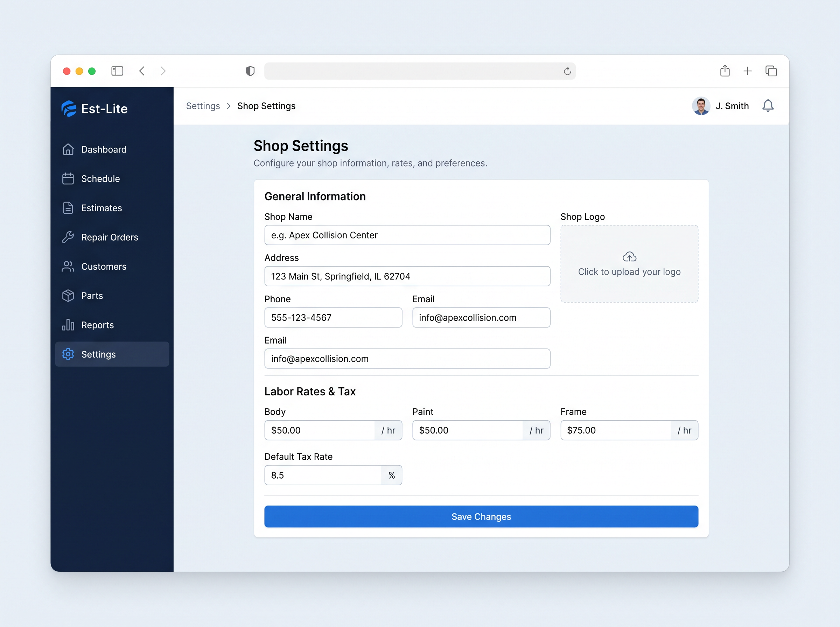
Task: Click Email field beside Phone
Action: (481, 318)
